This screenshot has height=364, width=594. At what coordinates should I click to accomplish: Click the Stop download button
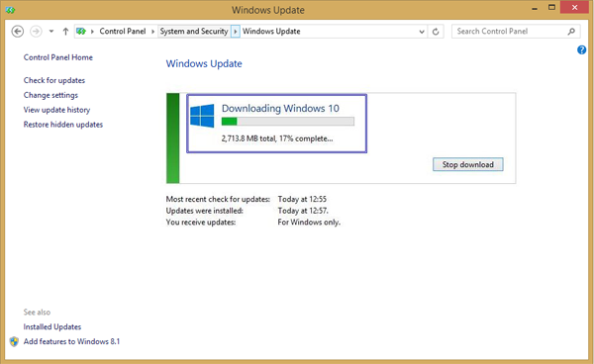pyautogui.click(x=468, y=164)
